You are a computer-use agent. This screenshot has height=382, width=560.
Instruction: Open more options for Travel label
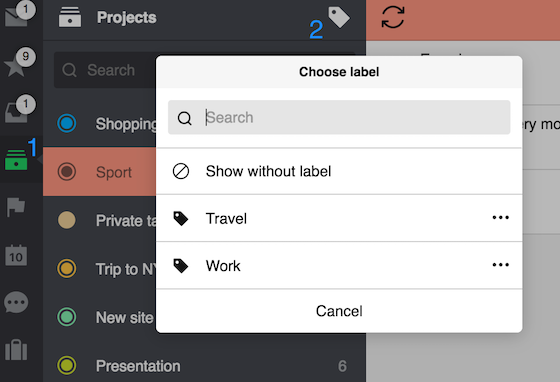point(500,217)
